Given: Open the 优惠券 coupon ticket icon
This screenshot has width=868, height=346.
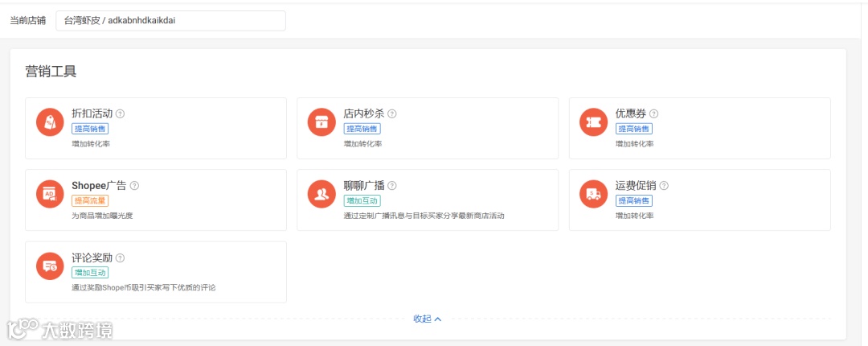Looking at the screenshot, I should [593, 122].
